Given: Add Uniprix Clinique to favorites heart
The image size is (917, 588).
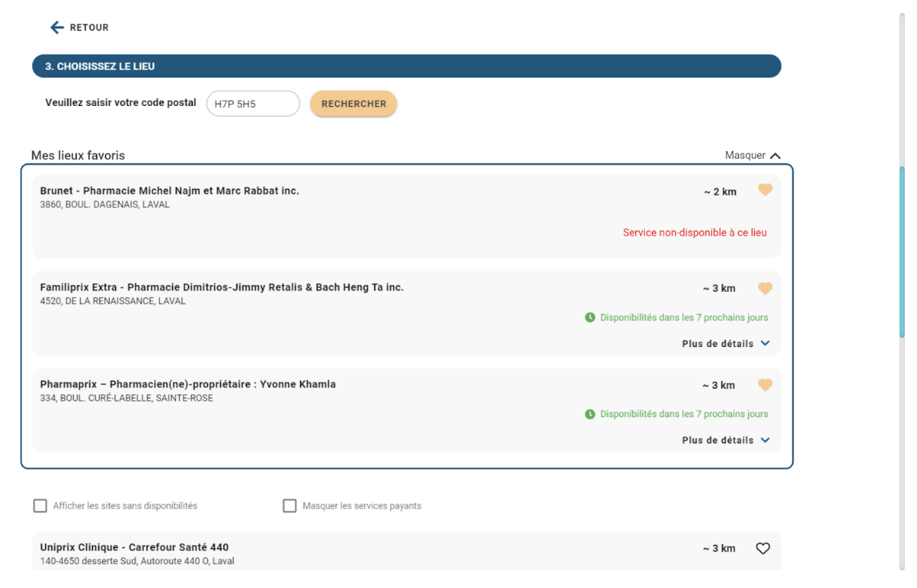Looking at the screenshot, I should click(763, 548).
